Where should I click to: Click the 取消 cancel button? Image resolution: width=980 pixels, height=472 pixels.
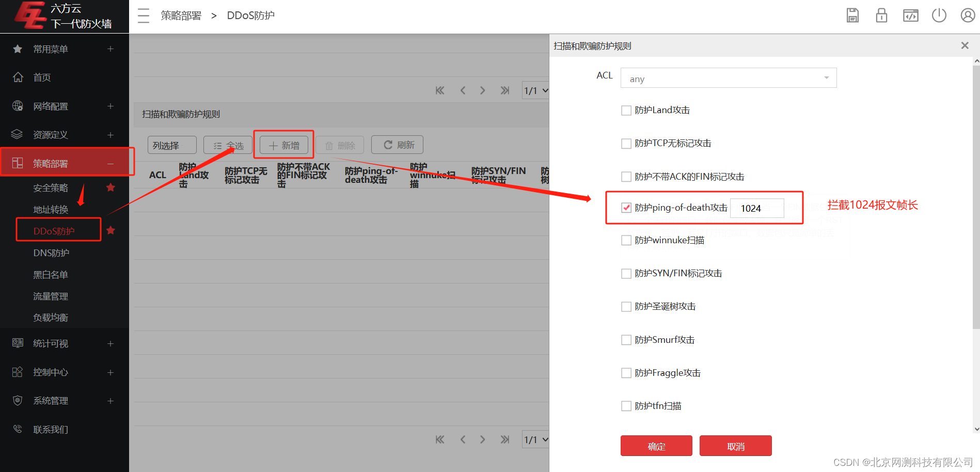[735, 446]
